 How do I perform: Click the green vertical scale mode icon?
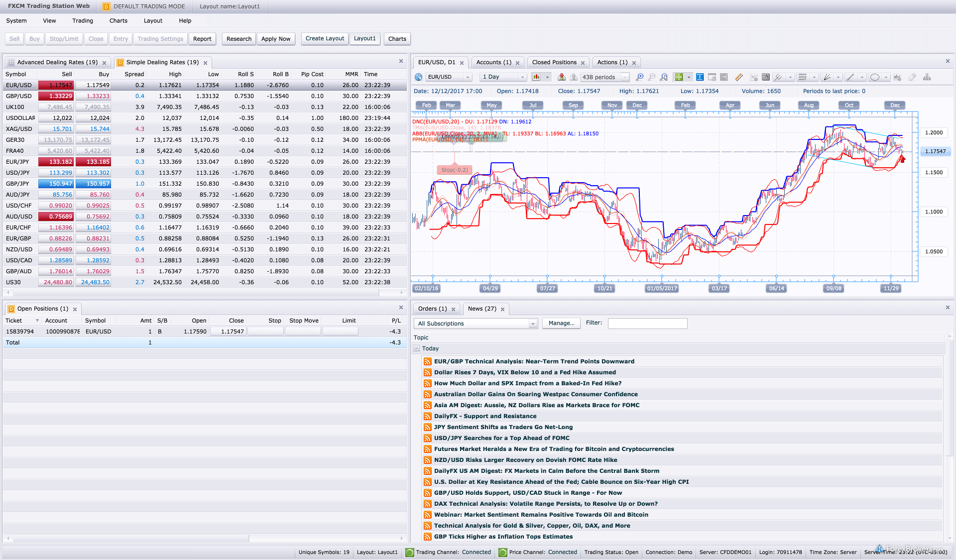[679, 77]
